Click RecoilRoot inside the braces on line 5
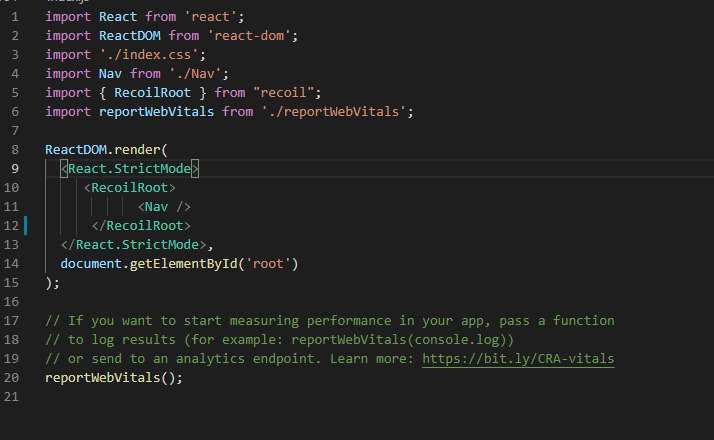The image size is (714, 440). pyautogui.click(x=152, y=93)
